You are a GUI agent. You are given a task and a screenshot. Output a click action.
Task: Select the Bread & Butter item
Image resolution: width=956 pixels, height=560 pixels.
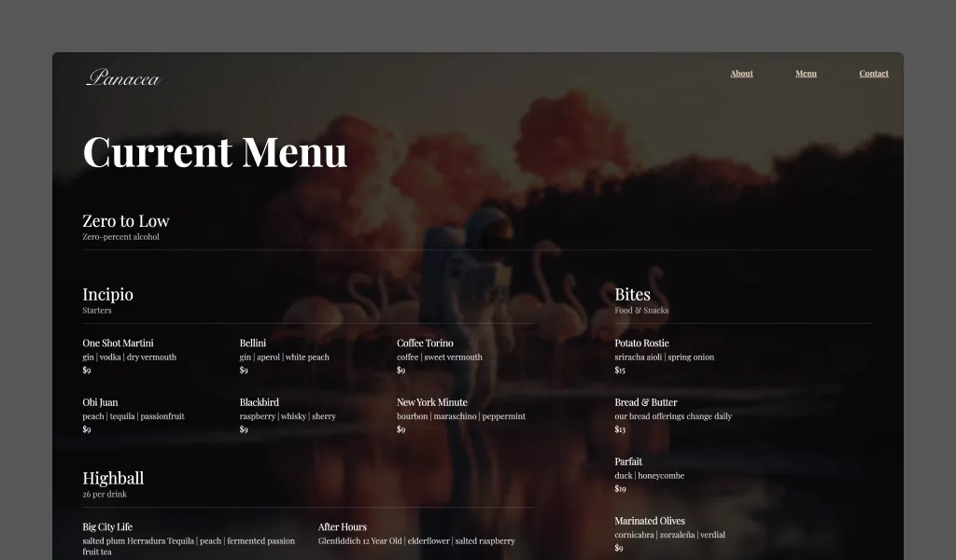pyautogui.click(x=646, y=402)
